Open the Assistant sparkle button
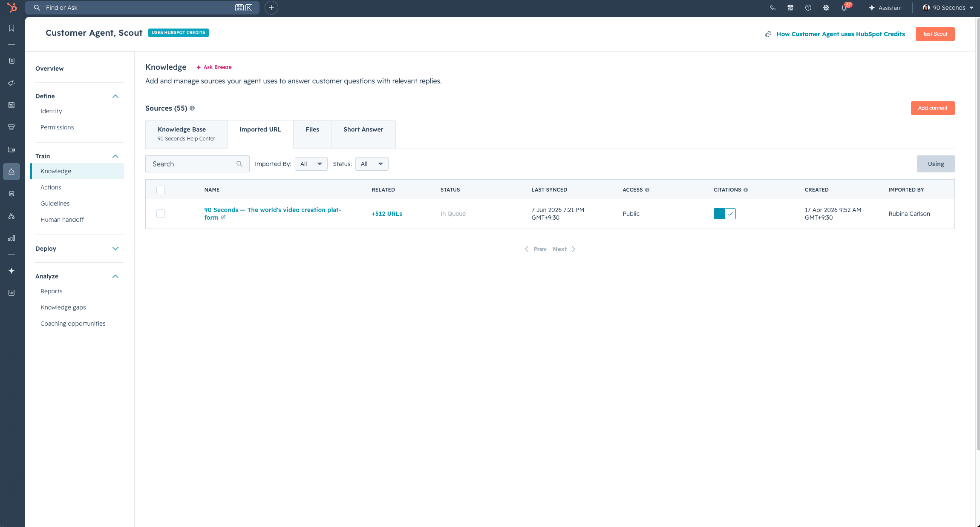980x527 pixels. click(x=885, y=8)
